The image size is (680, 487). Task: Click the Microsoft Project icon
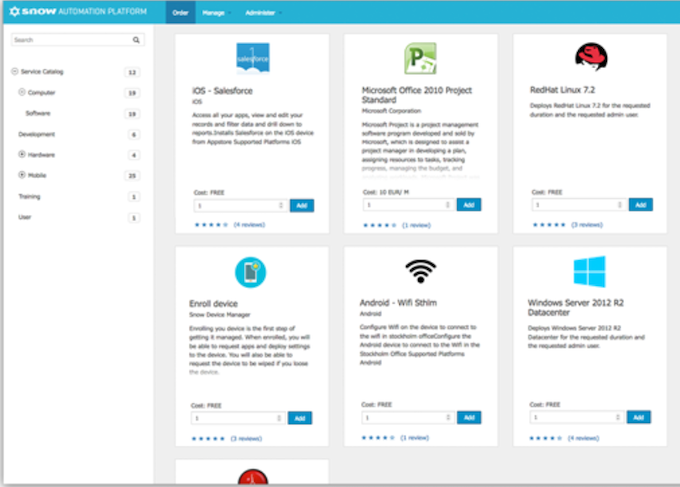click(x=420, y=58)
